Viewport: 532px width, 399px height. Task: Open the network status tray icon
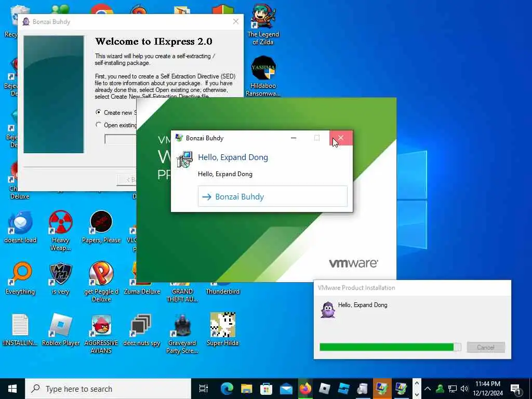pyautogui.click(x=453, y=389)
